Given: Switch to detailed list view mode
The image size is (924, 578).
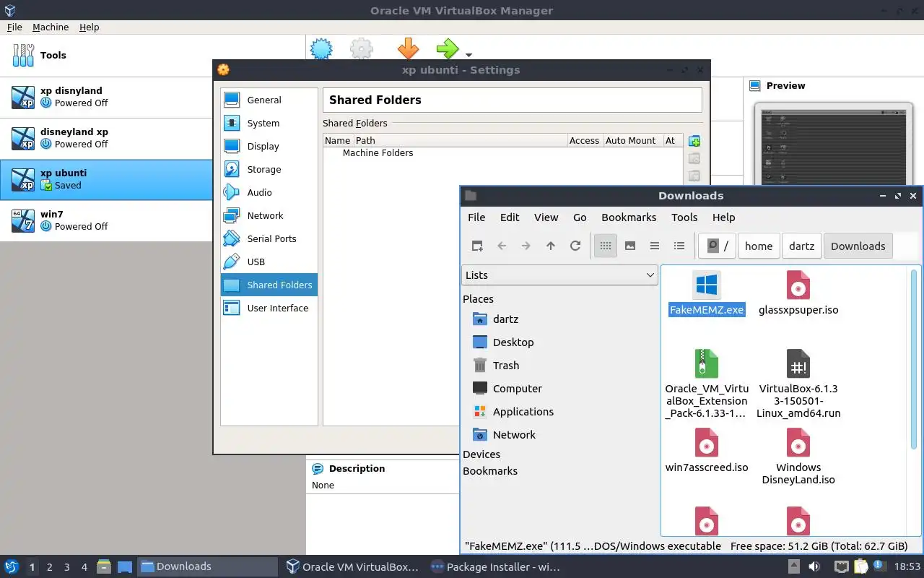Looking at the screenshot, I should (679, 246).
